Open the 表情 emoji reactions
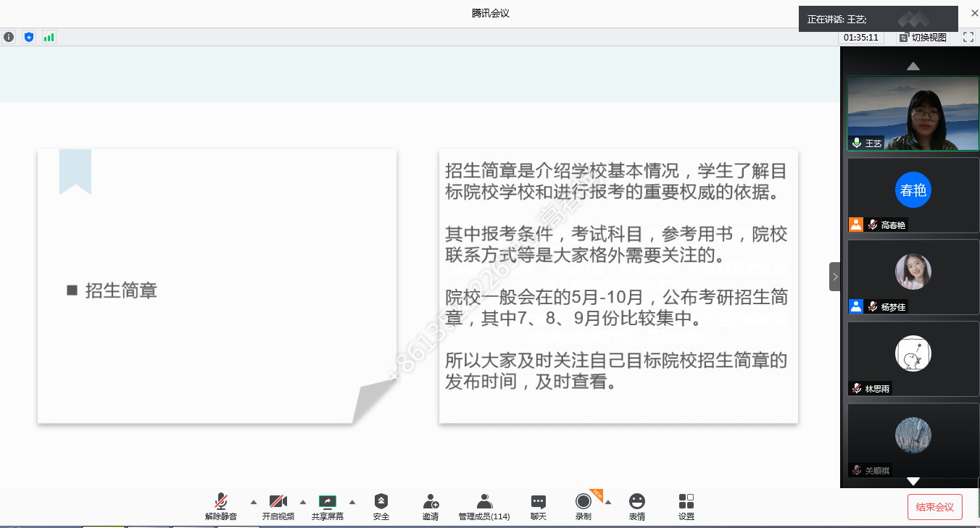 pyautogui.click(x=637, y=506)
